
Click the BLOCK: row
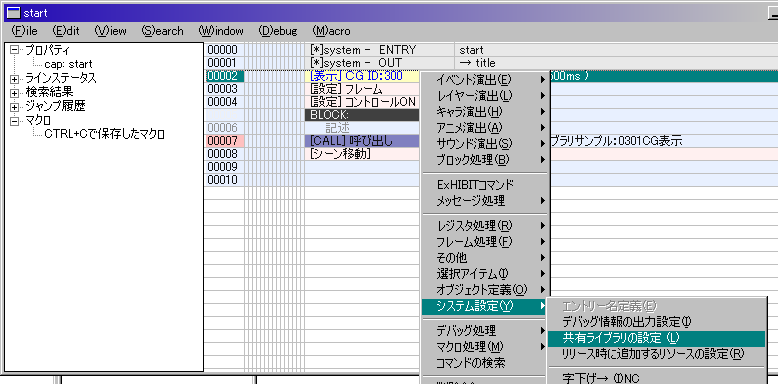[x=362, y=115]
